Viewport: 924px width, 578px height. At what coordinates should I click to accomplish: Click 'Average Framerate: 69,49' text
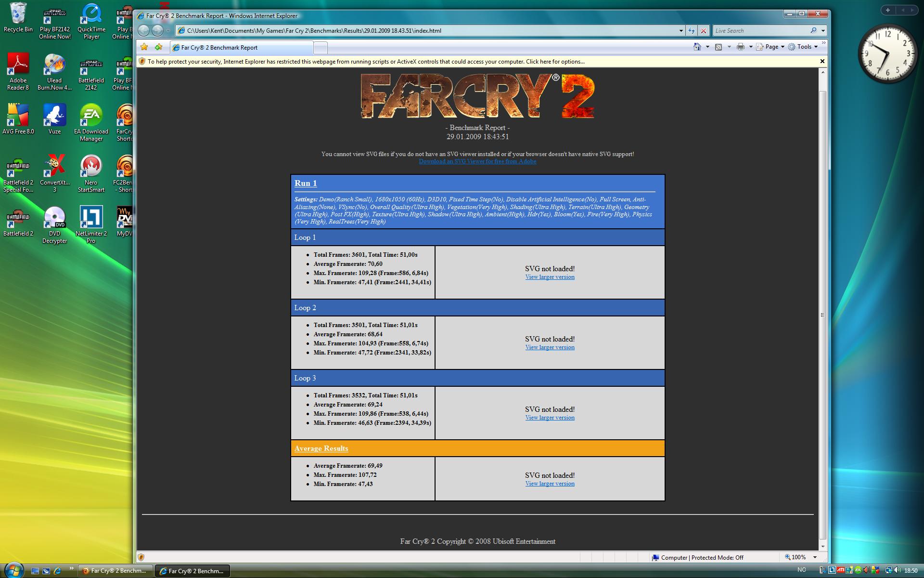click(x=348, y=466)
